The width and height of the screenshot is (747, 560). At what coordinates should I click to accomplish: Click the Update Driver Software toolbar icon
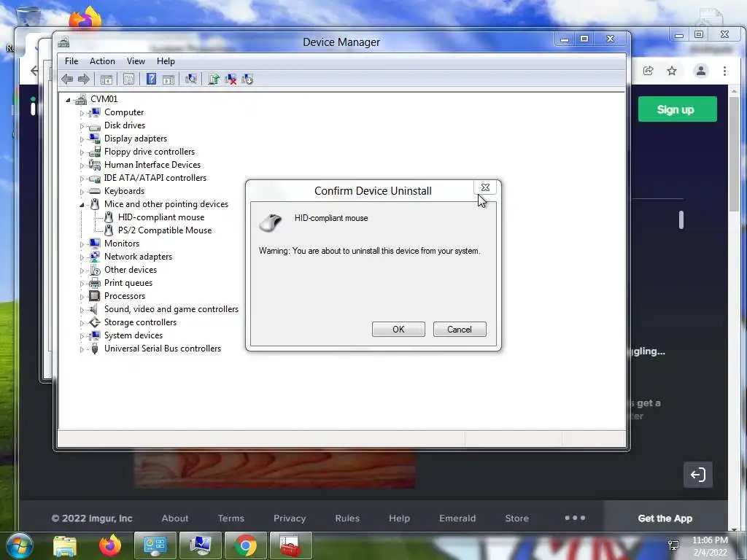pyautogui.click(x=214, y=79)
